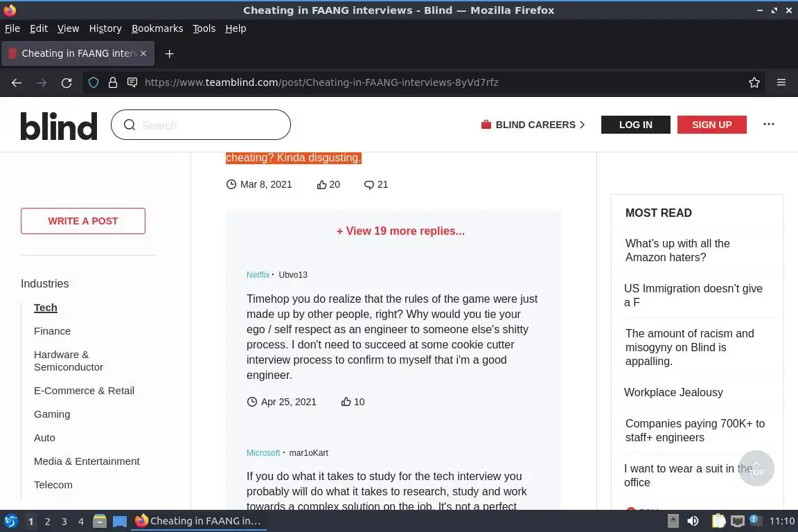Click the Blind logo
The width and height of the screenshot is (798, 532).
(x=58, y=126)
